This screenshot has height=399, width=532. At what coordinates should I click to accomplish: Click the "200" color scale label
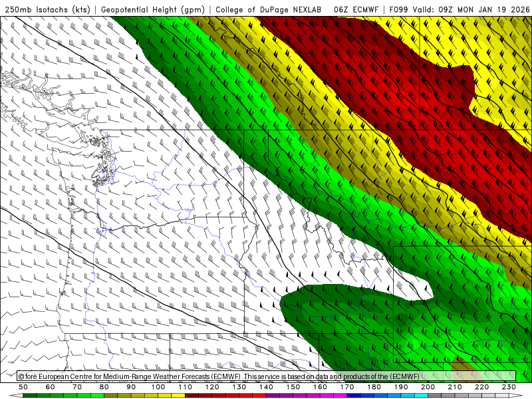[428, 387]
